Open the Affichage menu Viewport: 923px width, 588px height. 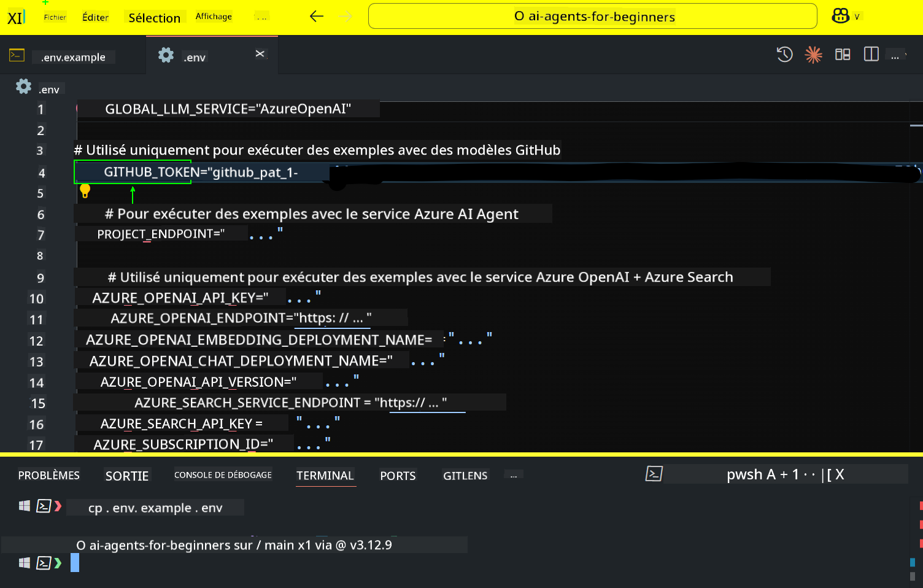tap(214, 17)
